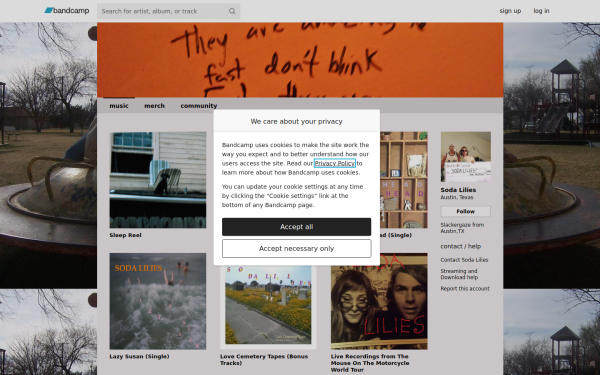Click Report this account link

click(465, 289)
